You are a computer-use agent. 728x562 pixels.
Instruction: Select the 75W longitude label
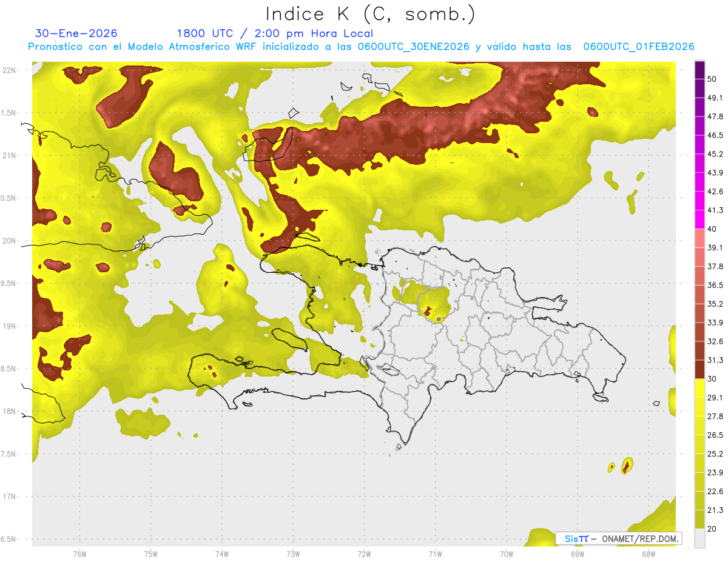click(150, 554)
